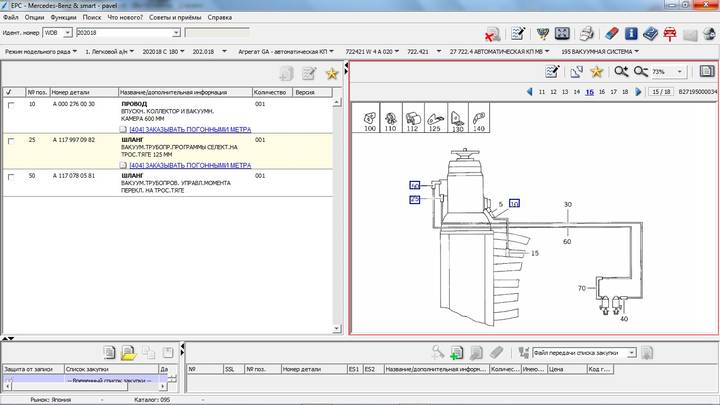Screen dimensions: 720x405
Task: Click callout 50 on the diagram
Action: pos(415,185)
